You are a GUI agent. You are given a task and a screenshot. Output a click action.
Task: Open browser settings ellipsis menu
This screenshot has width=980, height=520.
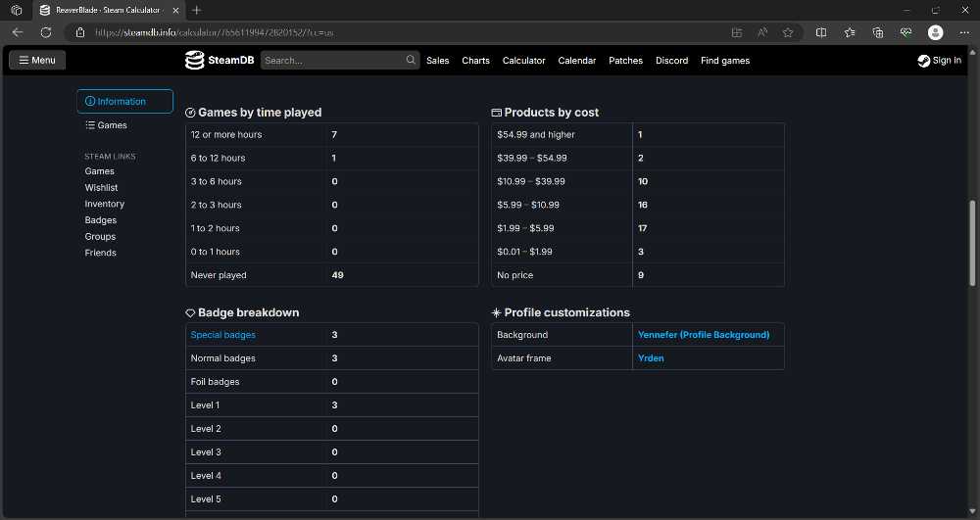tap(964, 32)
